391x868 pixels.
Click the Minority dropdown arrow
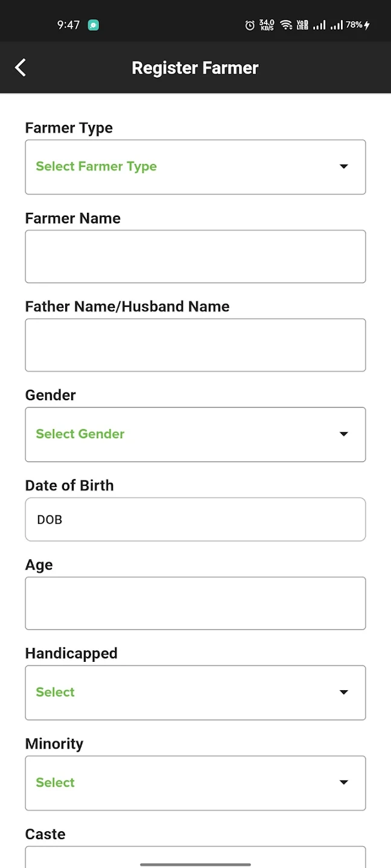click(x=344, y=783)
